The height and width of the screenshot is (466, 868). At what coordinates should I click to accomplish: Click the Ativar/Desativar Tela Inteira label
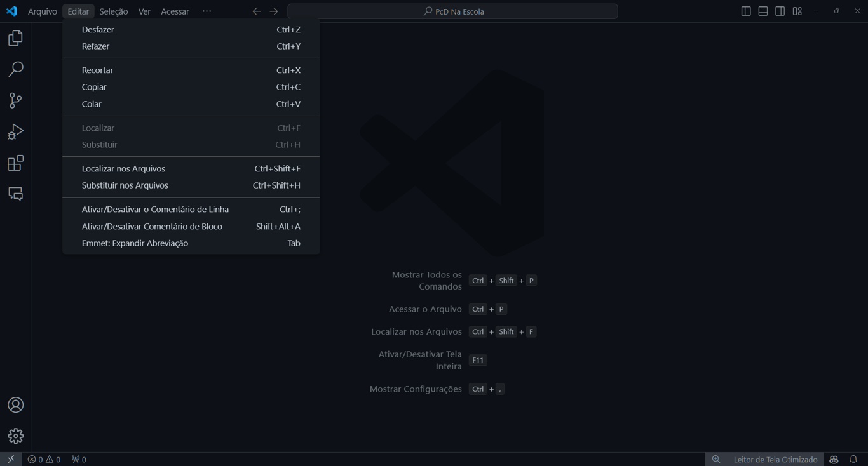click(x=420, y=360)
